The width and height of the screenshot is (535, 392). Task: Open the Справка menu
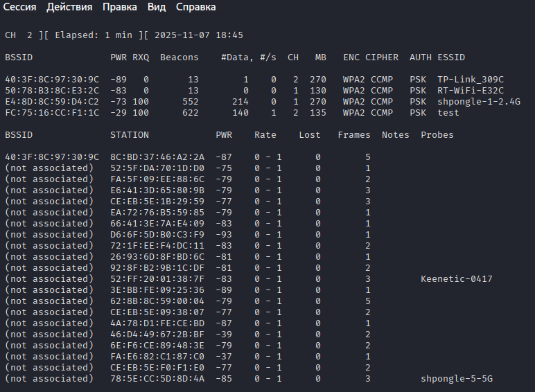pos(195,7)
